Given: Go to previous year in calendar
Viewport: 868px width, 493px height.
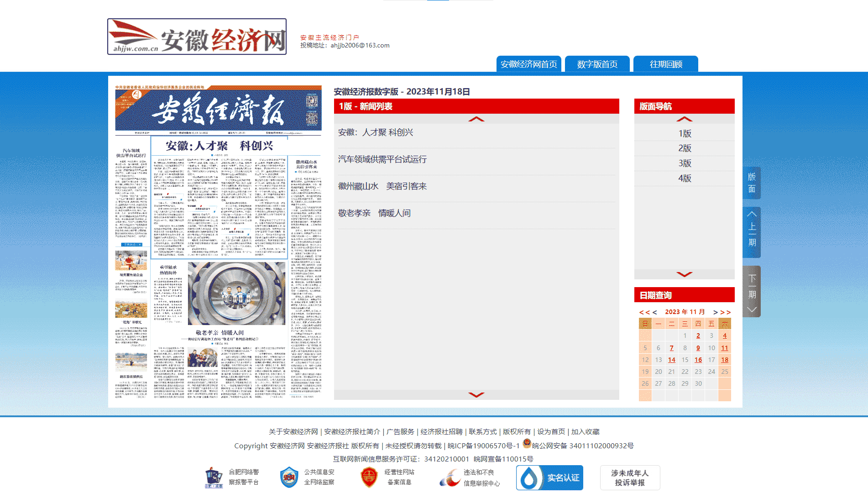Looking at the screenshot, I should 644,312.
